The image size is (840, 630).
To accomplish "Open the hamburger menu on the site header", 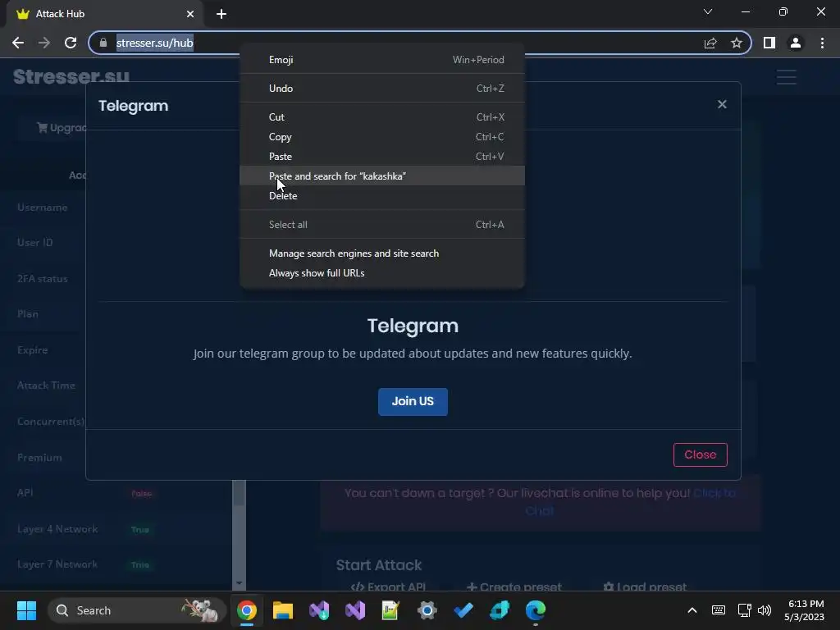I will (x=787, y=77).
